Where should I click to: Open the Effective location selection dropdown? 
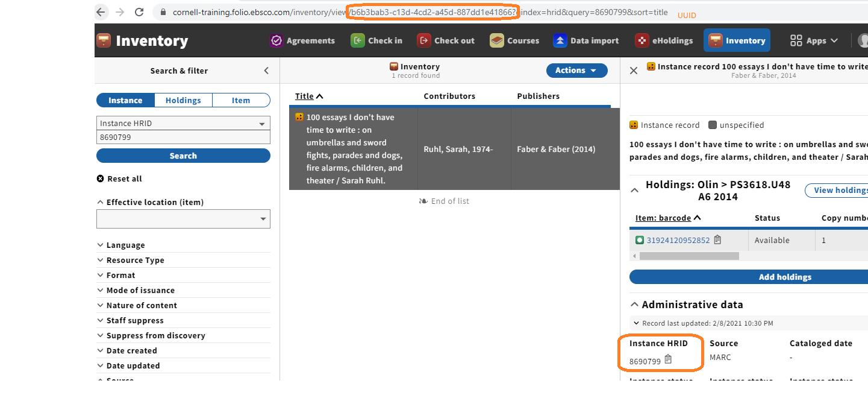pos(183,219)
